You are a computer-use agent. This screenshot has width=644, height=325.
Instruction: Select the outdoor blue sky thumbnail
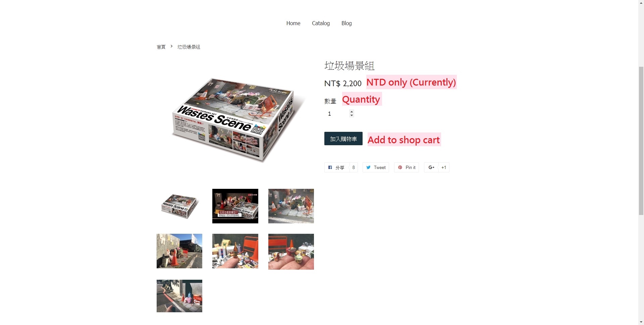(x=179, y=251)
